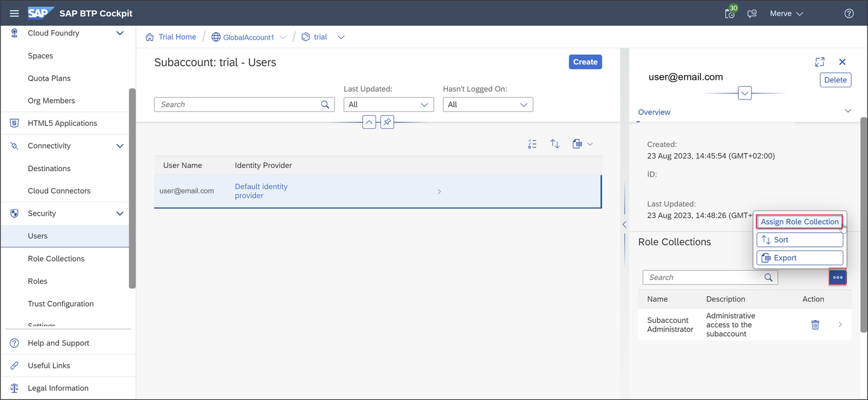
Task: Open the Trial Home breadcrumb link
Action: [177, 37]
